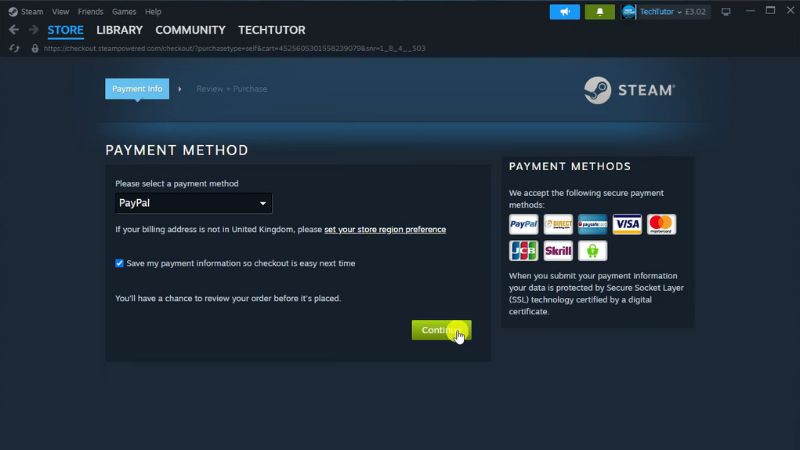The height and width of the screenshot is (450, 800).
Task: Click the paysafecard payment logo
Action: [x=592, y=224]
